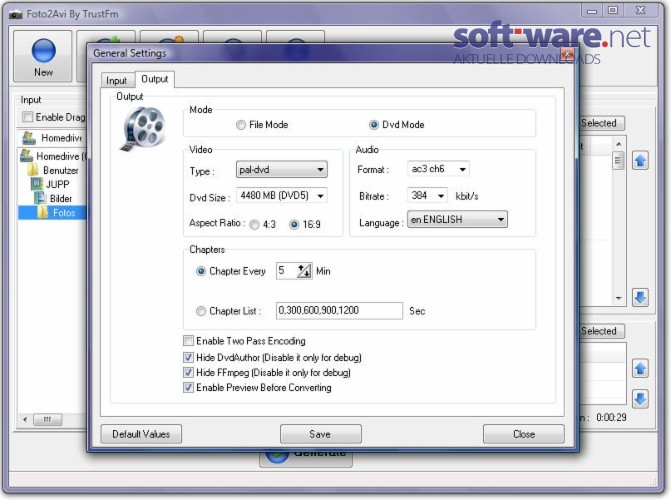Maximize the Foto2Avi main window
Viewport: 671px width, 500px height.
point(613,10)
